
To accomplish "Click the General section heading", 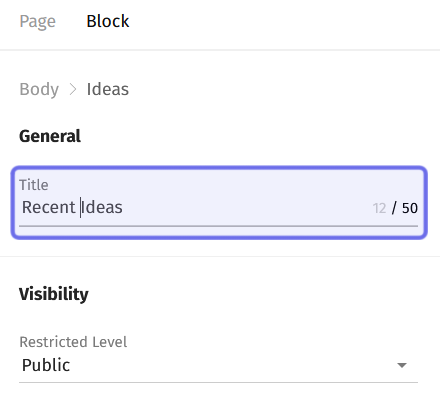I will click(x=50, y=136).
